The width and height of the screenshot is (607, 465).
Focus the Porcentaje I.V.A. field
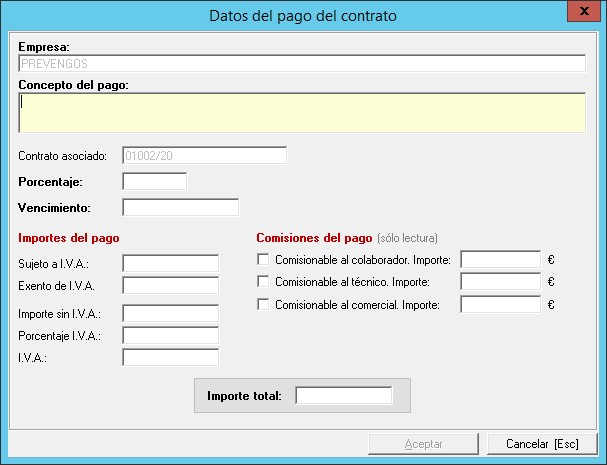pyautogui.click(x=170, y=335)
